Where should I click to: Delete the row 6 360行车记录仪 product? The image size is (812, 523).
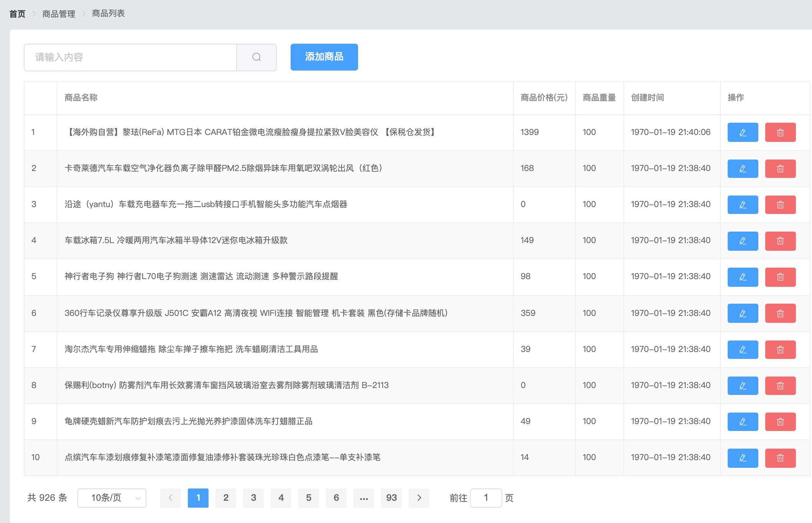780,313
